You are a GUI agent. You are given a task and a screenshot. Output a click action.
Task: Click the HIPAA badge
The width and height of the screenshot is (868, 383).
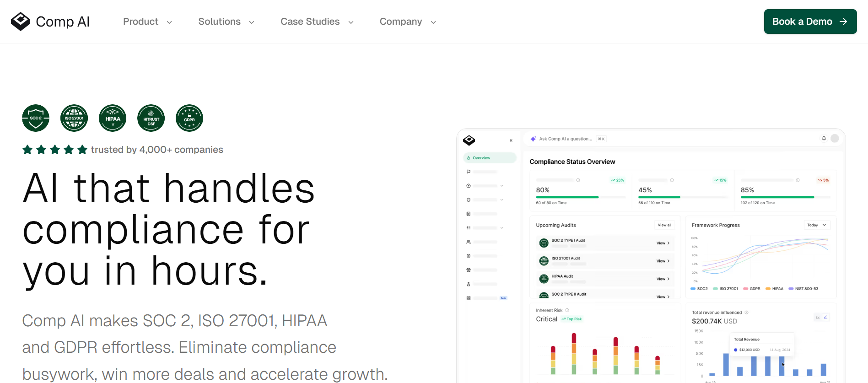click(x=113, y=118)
